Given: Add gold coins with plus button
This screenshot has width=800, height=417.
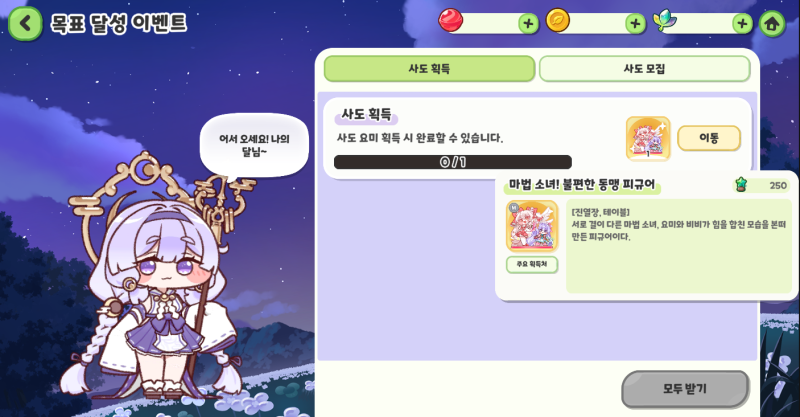Looking at the screenshot, I should pos(635,23).
